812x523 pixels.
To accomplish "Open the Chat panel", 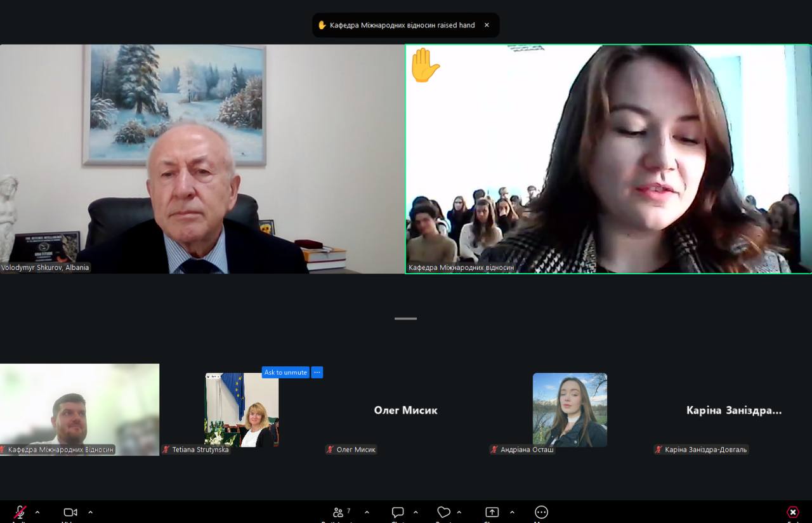I will [x=398, y=512].
